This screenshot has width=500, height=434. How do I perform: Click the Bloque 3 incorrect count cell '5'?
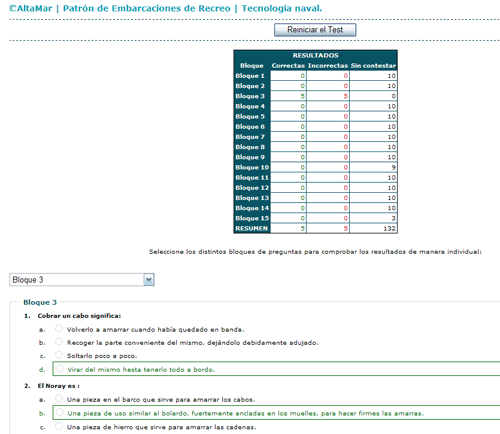coord(328,96)
